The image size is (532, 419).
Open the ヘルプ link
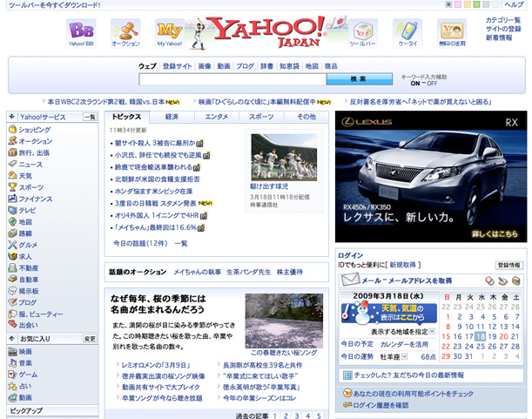514,4
